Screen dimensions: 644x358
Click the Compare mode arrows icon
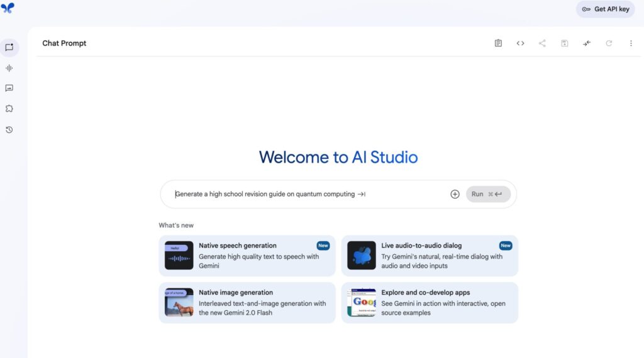pos(587,43)
